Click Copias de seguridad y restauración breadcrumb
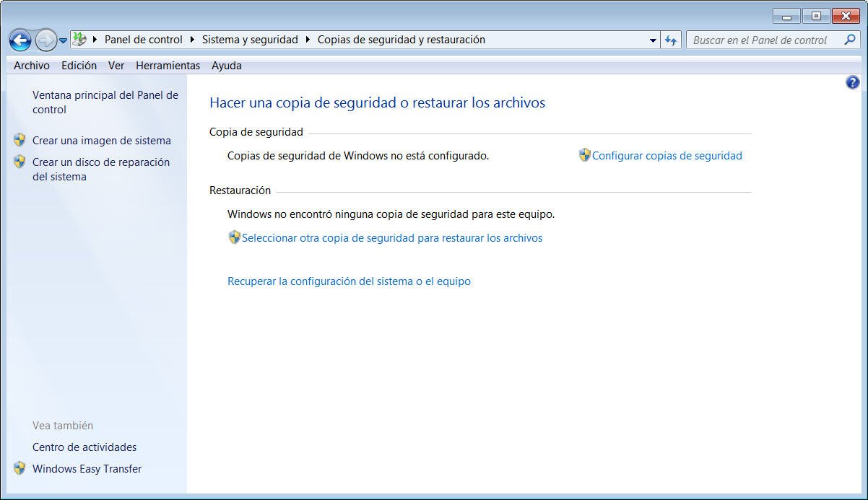This screenshot has height=500, width=868. pyautogui.click(x=402, y=40)
